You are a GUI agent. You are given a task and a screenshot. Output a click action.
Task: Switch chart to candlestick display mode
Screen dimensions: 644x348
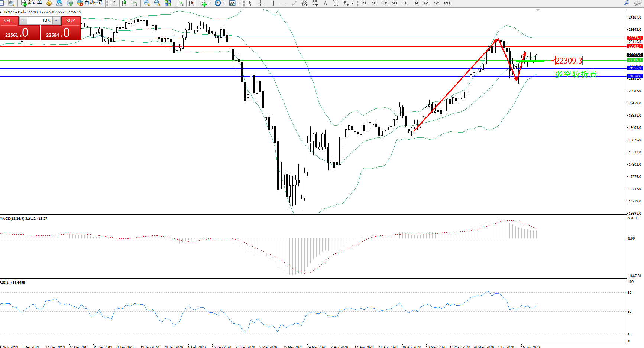[x=124, y=3]
